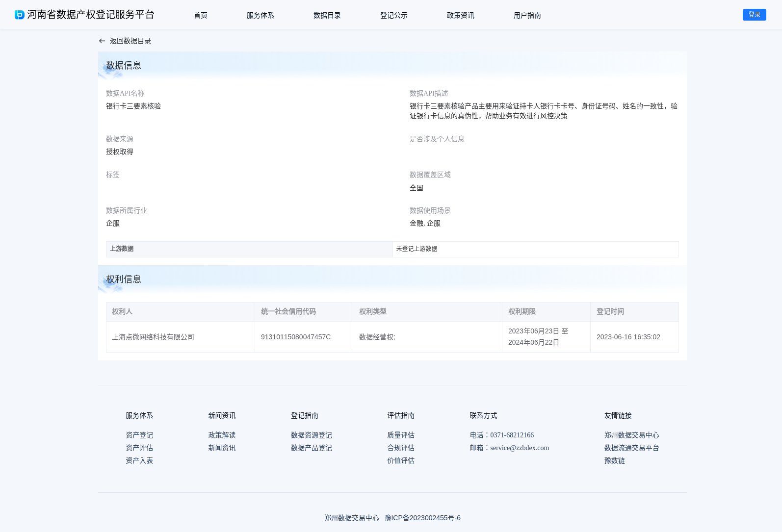Click email service@zzbdex.com
Image resolution: width=782 pixels, height=532 pixels.
[x=520, y=448]
